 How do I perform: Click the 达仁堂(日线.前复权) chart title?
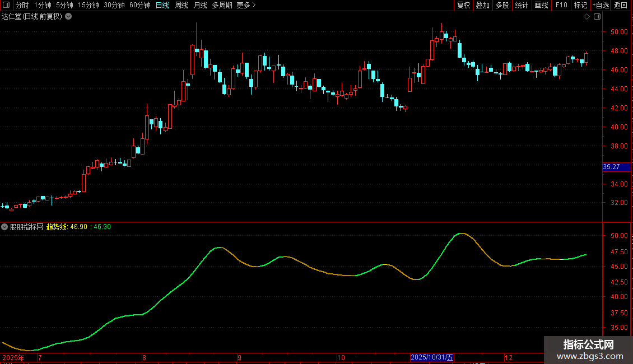click(32, 17)
